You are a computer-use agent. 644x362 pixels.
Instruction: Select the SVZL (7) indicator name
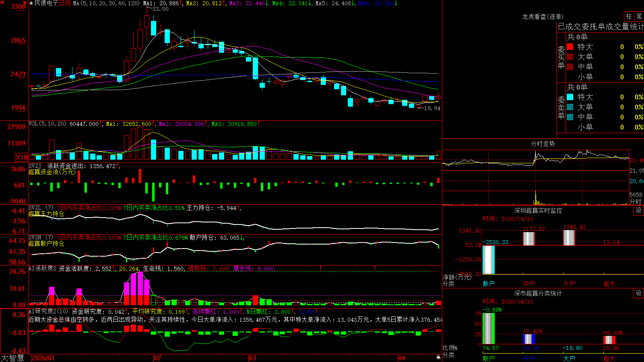[41, 208]
